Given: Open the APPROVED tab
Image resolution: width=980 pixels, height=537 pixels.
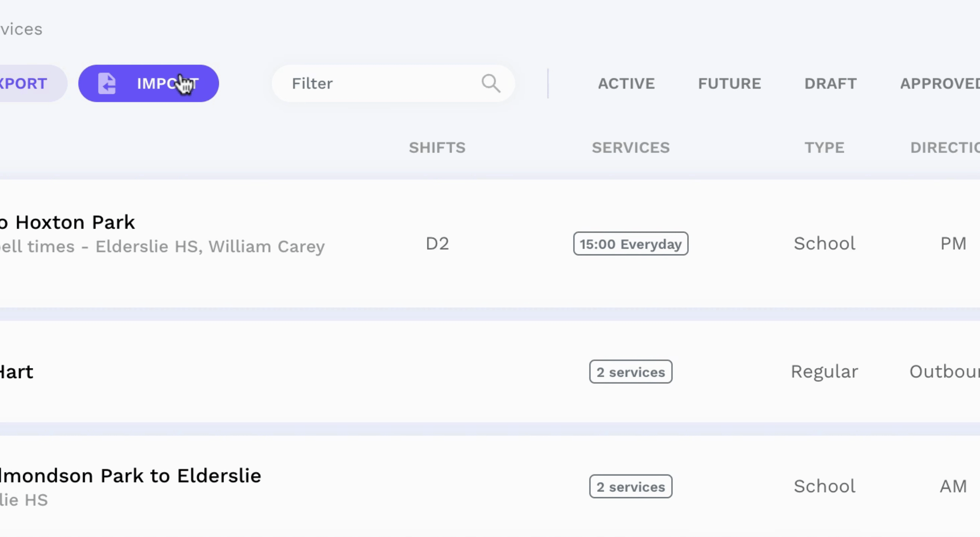Looking at the screenshot, I should [x=940, y=84].
